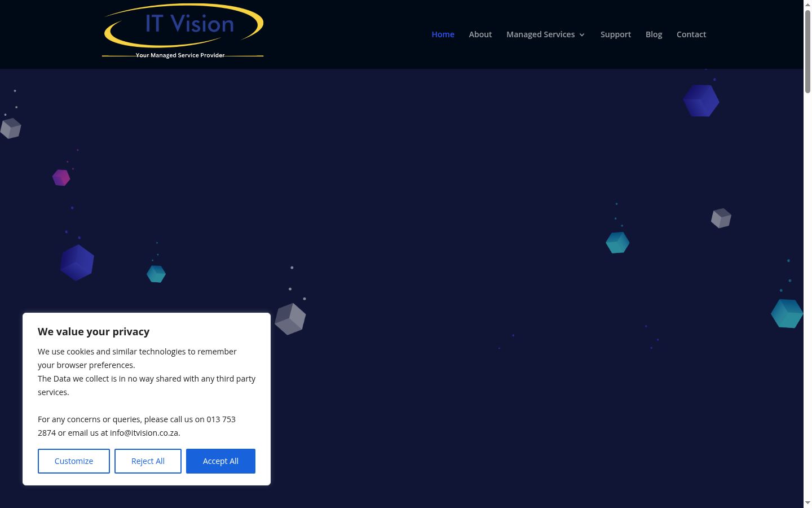Click the info@itvision.co.za email text
Viewport: 812px width, 508px height.
click(x=144, y=433)
